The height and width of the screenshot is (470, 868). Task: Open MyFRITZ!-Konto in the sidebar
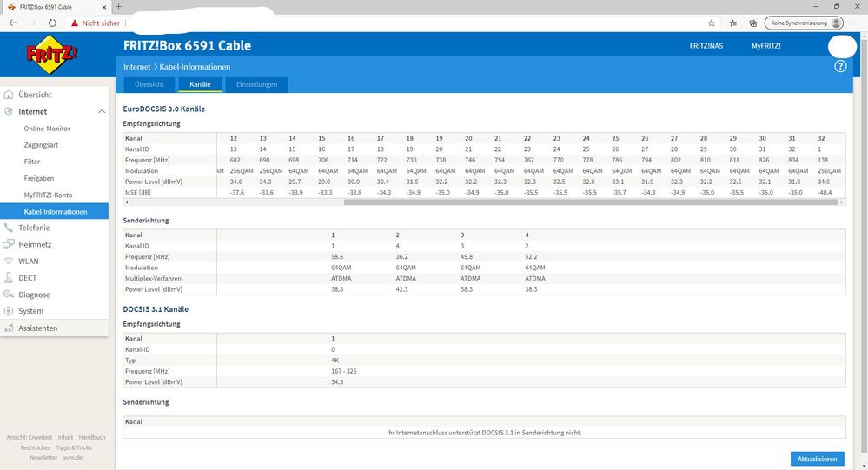(48, 195)
